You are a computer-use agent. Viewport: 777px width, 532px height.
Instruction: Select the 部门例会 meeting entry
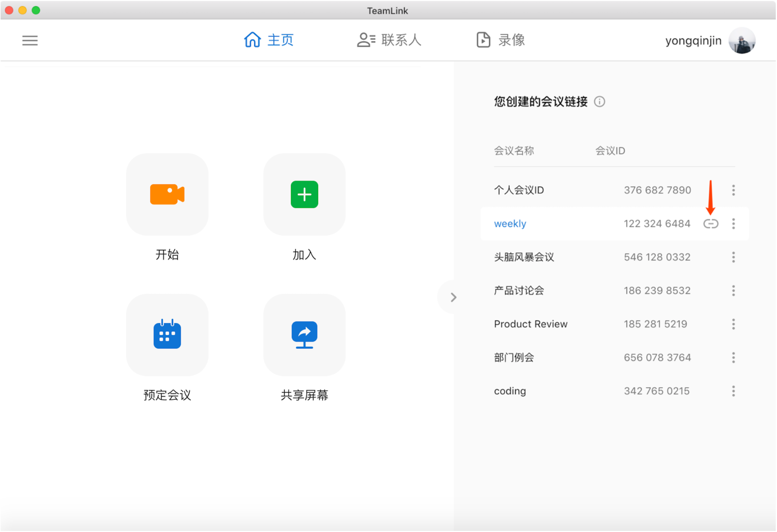(514, 358)
